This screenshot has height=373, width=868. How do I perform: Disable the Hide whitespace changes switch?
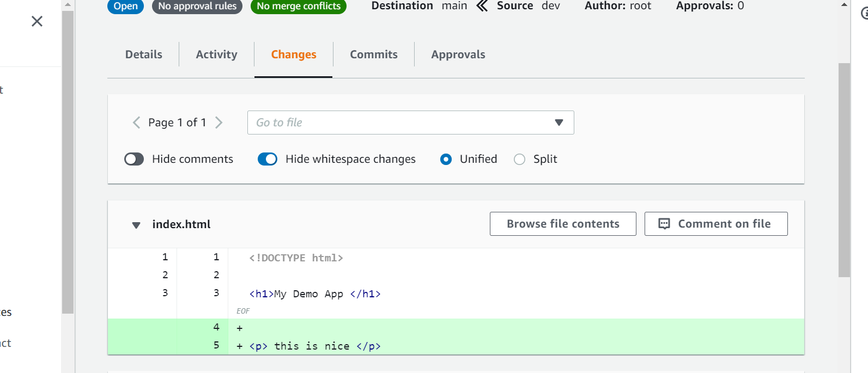tap(268, 159)
